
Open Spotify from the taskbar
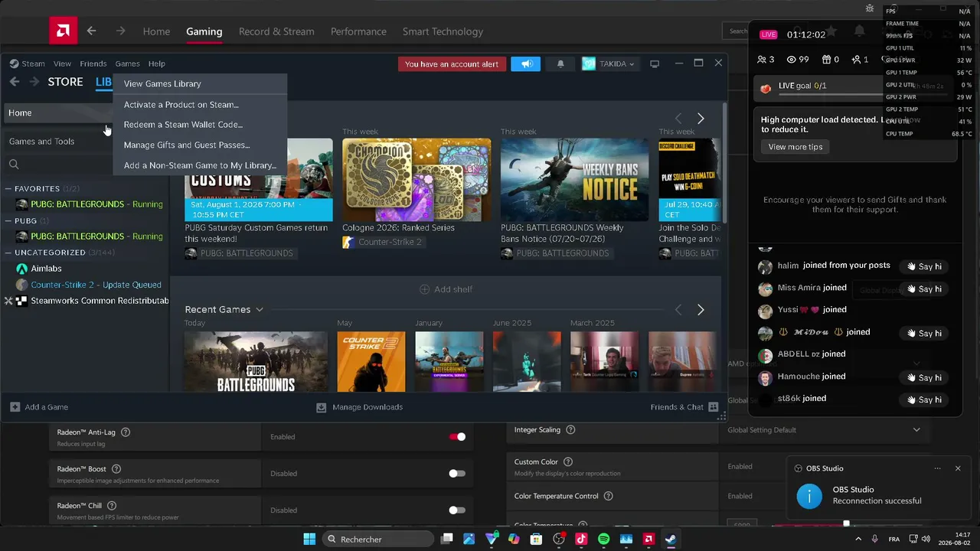click(603, 540)
